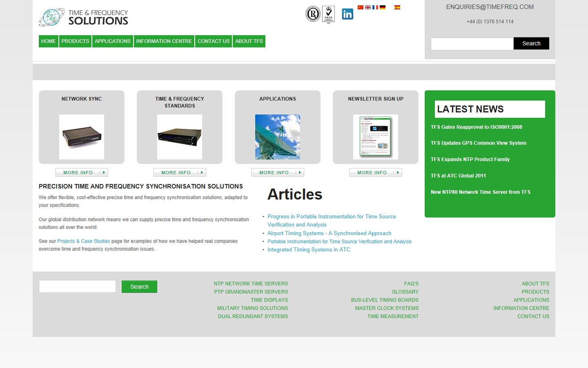Click the Registered Quality Assurance logo
This screenshot has height=368, width=588.
coord(312,13)
